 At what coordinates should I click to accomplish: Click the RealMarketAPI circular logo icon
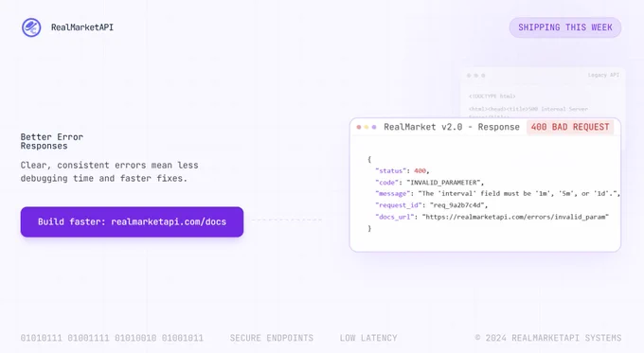tap(31, 27)
